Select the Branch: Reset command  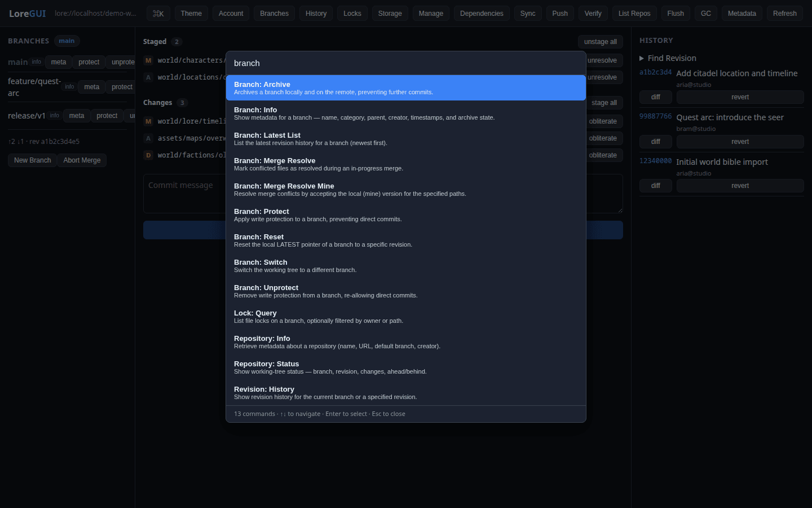tap(406, 240)
